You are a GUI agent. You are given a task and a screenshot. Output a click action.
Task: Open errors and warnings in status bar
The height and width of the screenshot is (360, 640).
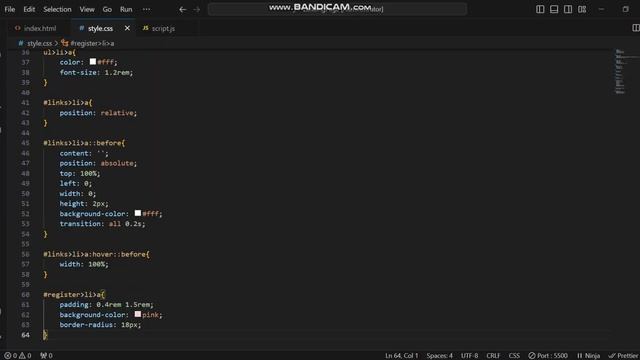point(18,356)
